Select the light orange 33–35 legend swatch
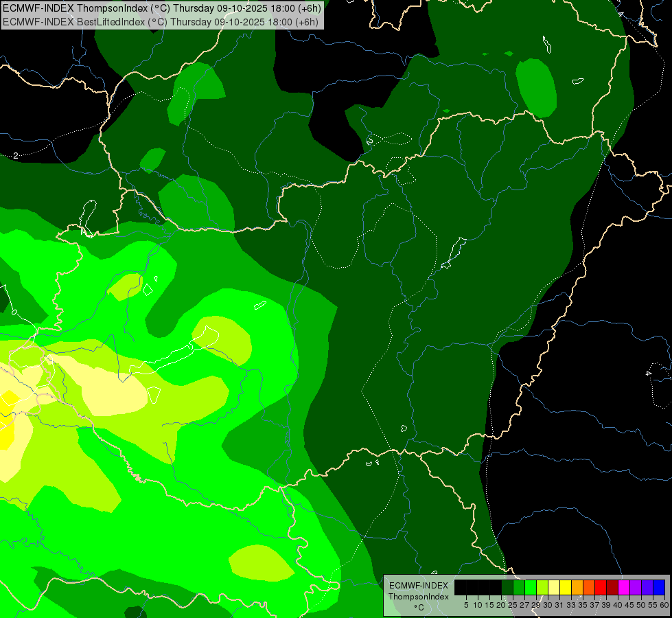Image resolution: width=672 pixels, height=618 pixels. pyautogui.click(x=577, y=587)
